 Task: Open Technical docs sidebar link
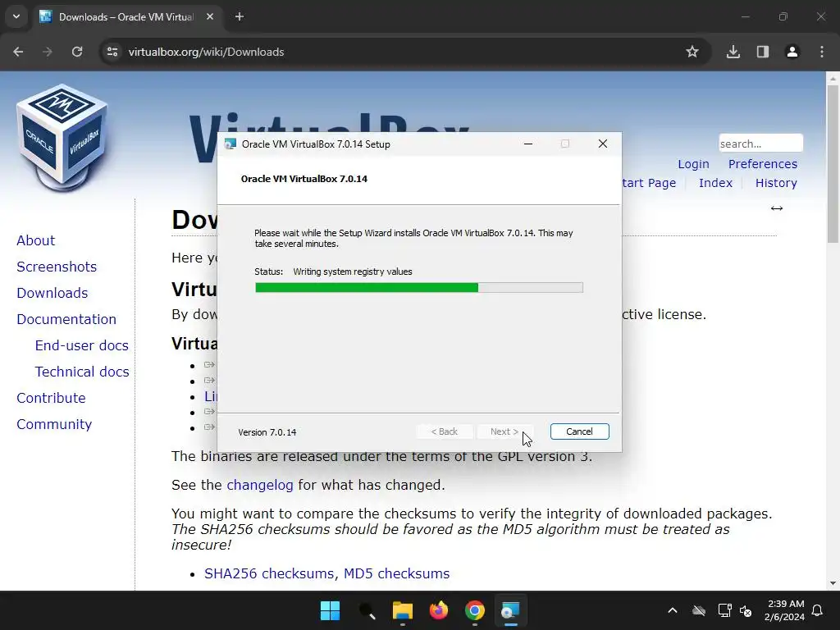(x=82, y=372)
